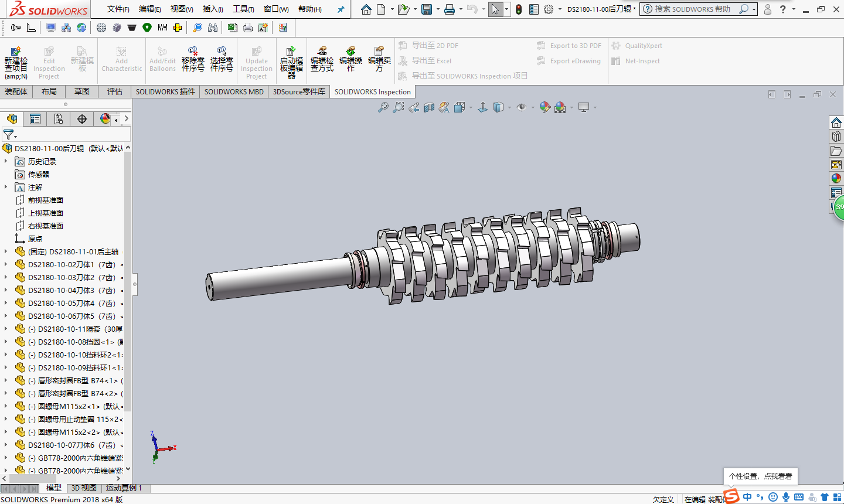The width and height of the screenshot is (844, 504).
Task: Open the PropertyManager tab icon
Action: click(35, 119)
